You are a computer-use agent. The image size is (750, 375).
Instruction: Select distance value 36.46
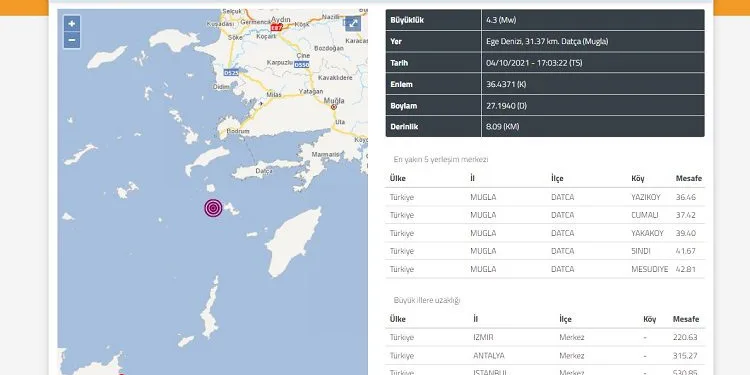point(685,197)
